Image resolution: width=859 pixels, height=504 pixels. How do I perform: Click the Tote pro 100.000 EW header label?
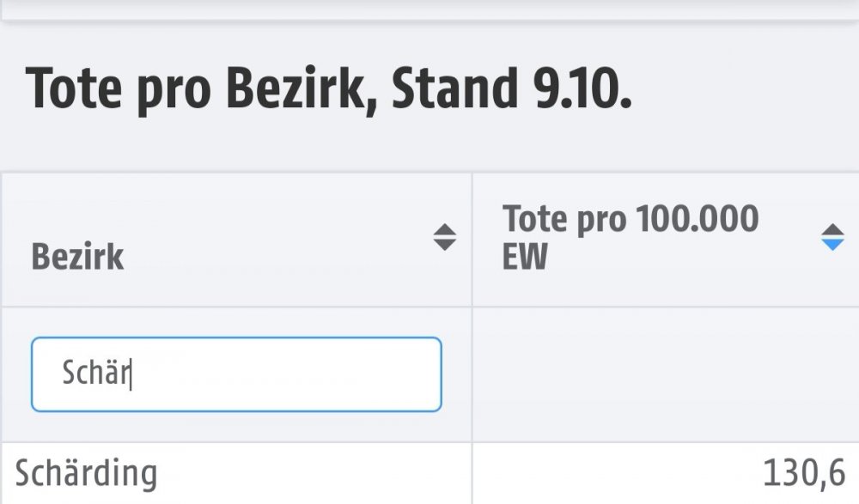pos(631,238)
